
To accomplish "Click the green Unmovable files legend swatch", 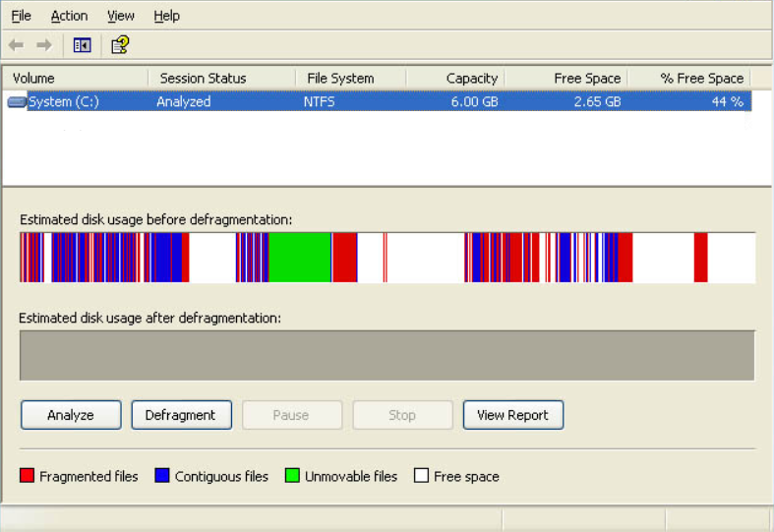I will click(292, 476).
